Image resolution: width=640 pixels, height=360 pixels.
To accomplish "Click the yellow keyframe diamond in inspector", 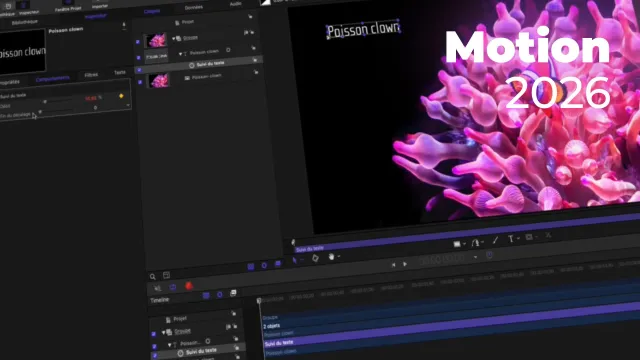I will [121, 96].
